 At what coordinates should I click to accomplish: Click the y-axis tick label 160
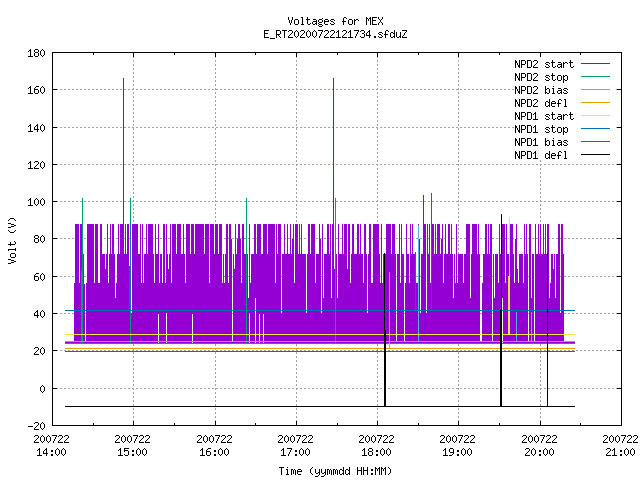pyautogui.click(x=36, y=90)
